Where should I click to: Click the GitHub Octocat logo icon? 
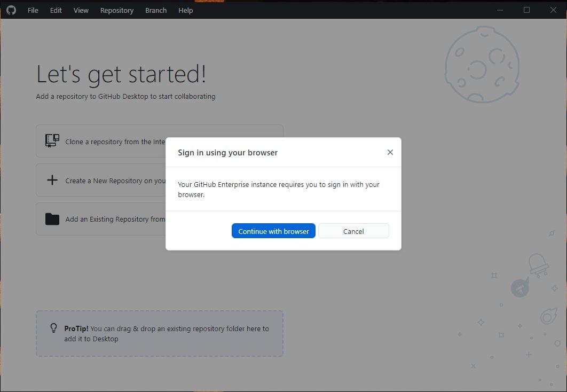coord(11,10)
